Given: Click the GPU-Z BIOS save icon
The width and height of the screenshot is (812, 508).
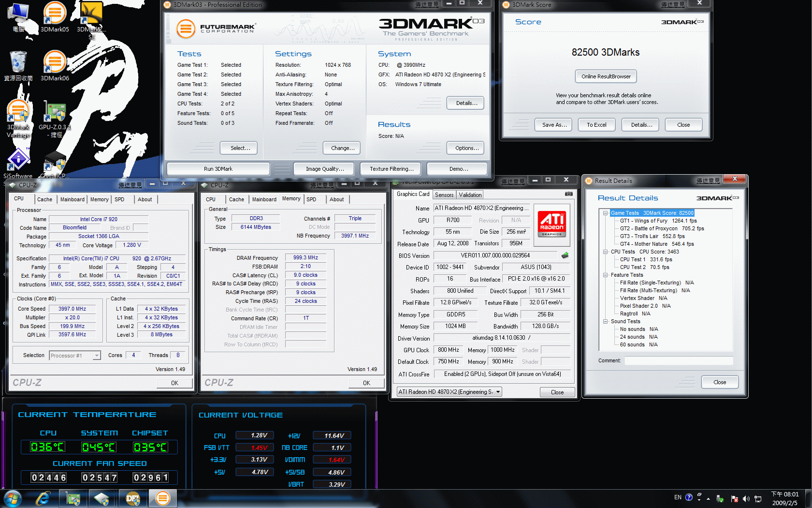Looking at the screenshot, I should pyautogui.click(x=565, y=255).
